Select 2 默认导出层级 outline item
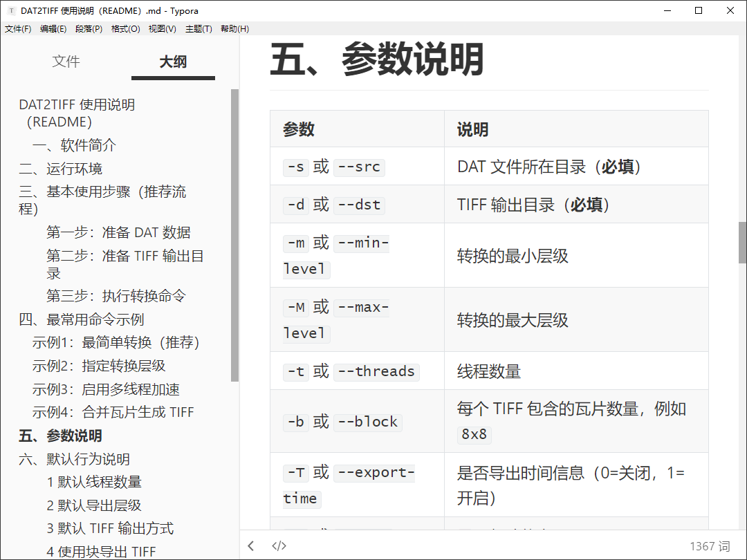The height and width of the screenshot is (560, 747). (x=94, y=505)
